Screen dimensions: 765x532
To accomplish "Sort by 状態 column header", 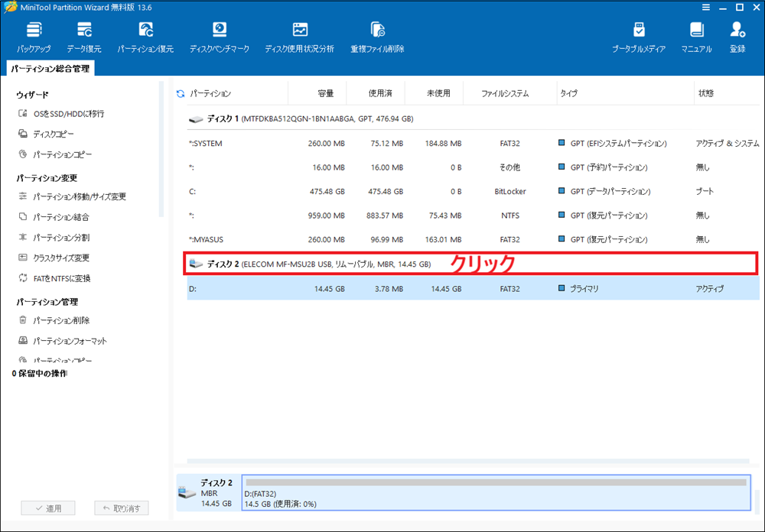I will pyautogui.click(x=727, y=93).
